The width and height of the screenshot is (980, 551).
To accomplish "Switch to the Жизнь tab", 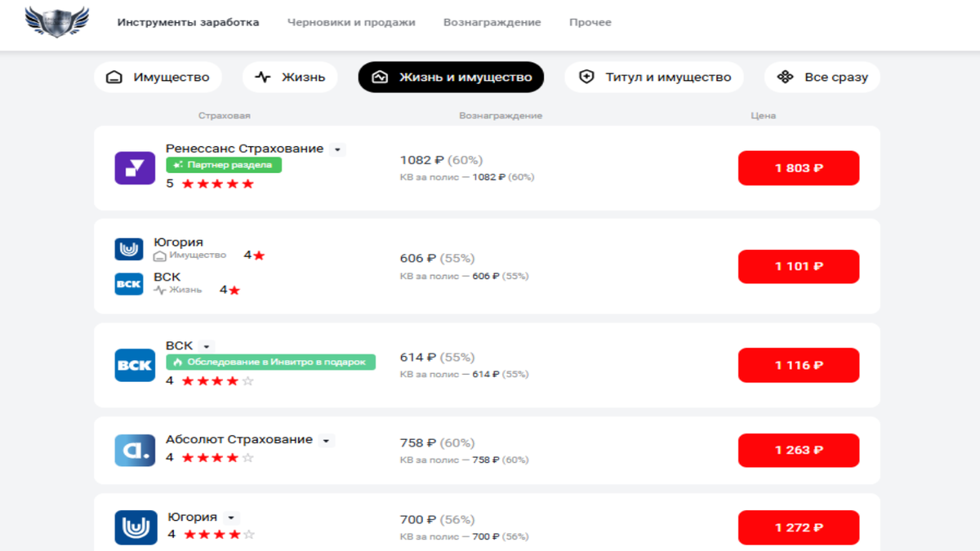I will click(x=290, y=78).
